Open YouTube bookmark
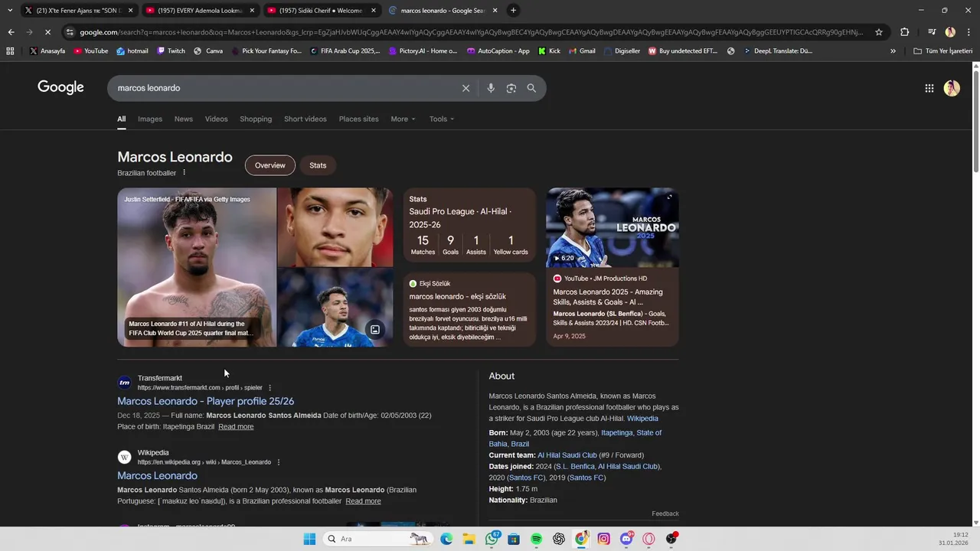Viewport: 980px width, 551px height. pos(90,51)
